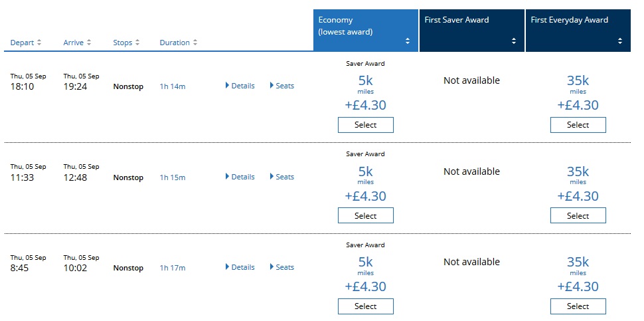Sort by First Saver Award arrows
Image resolution: width=644 pixels, height=321 pixels.
(x=514, y=41)
